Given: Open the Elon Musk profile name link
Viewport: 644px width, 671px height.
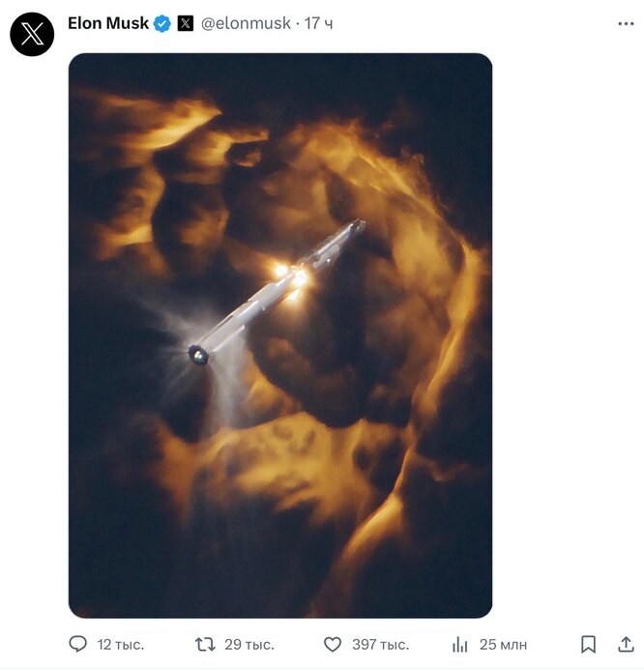Looking at the screenshot, I should (x=107, y=23).
